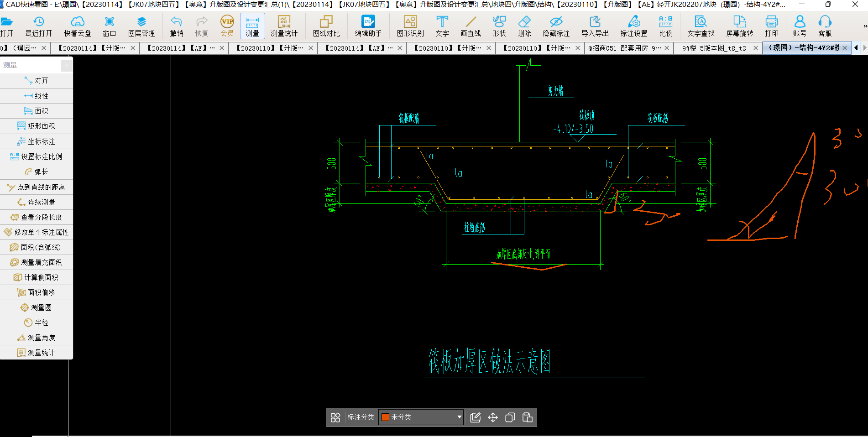Choose 半径 radius measure
This screenshot has height=437, width=868.
point(37,323)
